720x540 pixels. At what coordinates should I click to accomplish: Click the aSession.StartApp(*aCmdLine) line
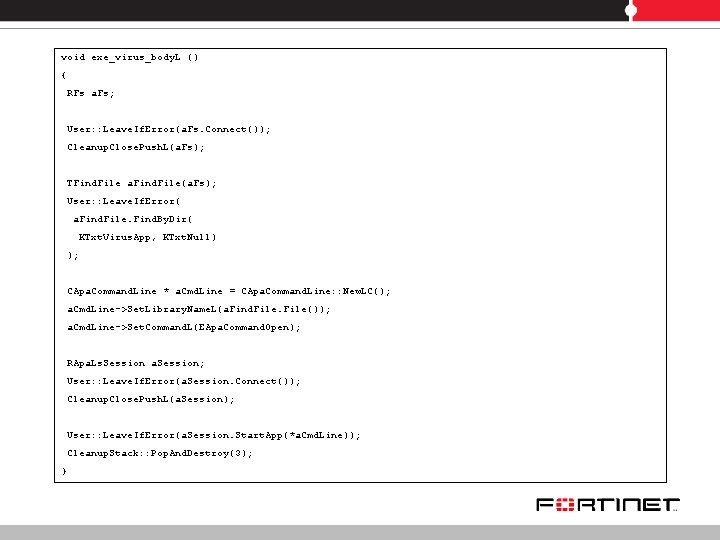[x=214, y=435]
